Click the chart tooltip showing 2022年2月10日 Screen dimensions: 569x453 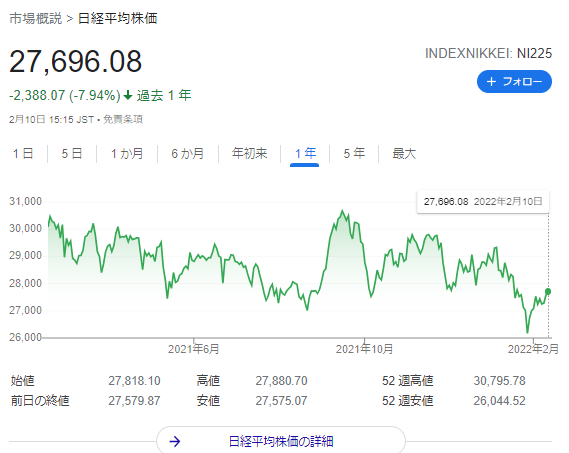click(x=483, y=201)
